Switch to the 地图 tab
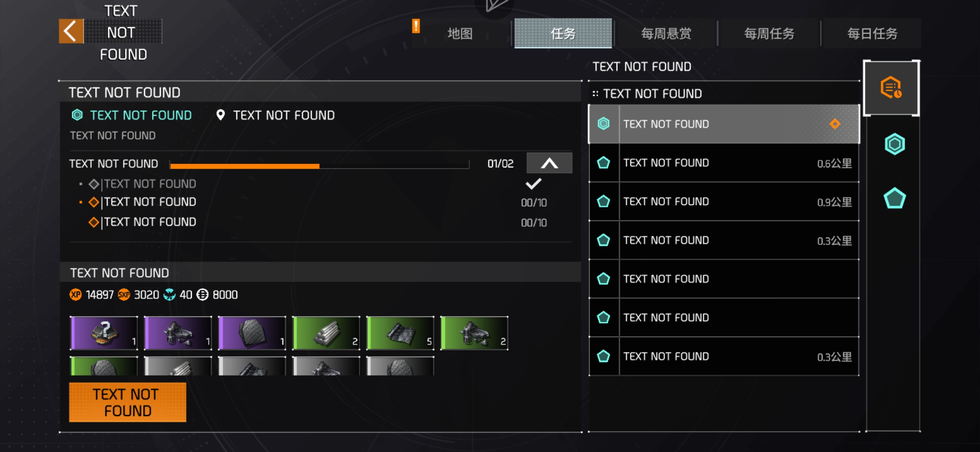This screenshot has height=452, width=980. [460, 33]
